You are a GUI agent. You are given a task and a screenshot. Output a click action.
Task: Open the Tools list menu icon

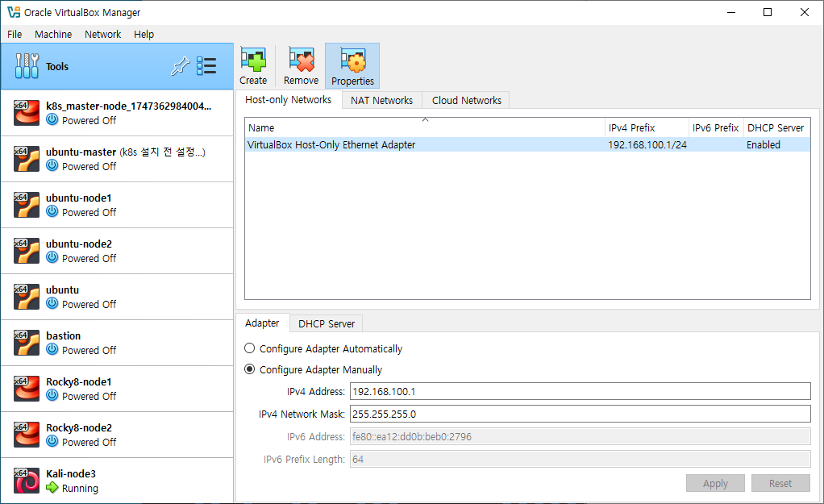pos(206,66)
